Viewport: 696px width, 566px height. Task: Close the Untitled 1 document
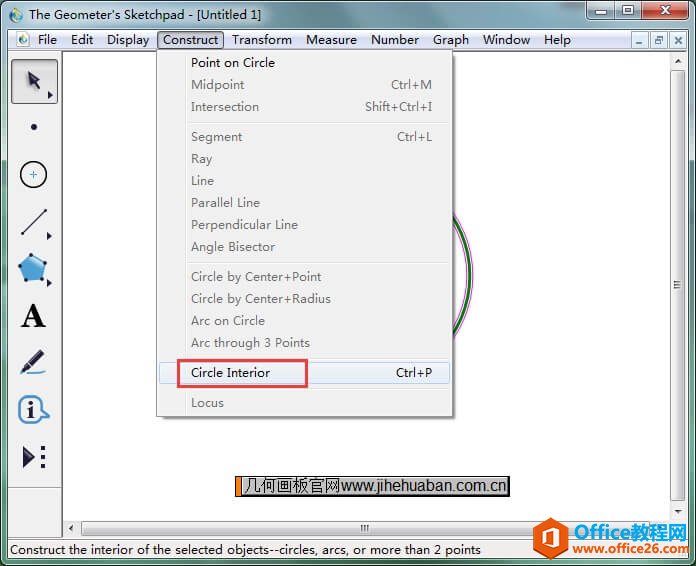point(678,41)
